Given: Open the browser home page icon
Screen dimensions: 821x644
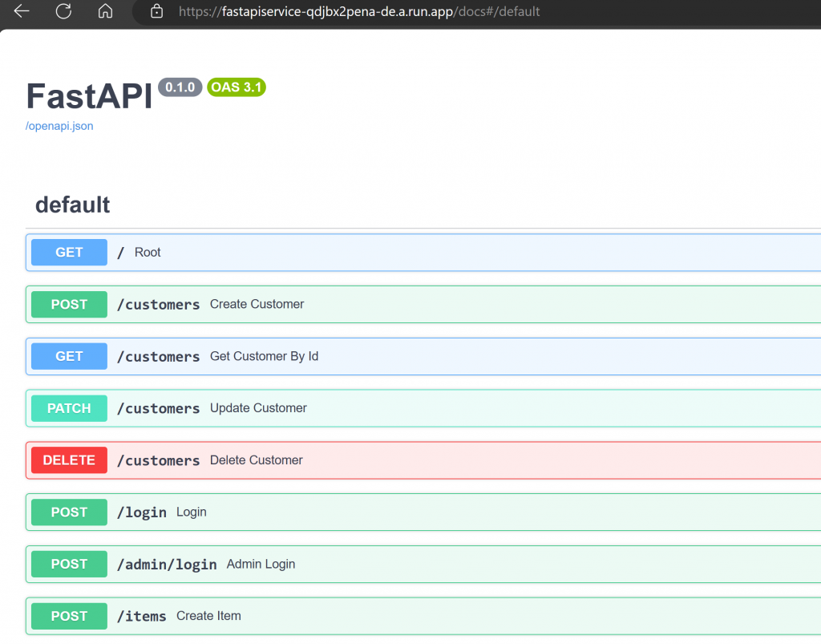Looking at the screenshot, I should [x=105, y=11].
